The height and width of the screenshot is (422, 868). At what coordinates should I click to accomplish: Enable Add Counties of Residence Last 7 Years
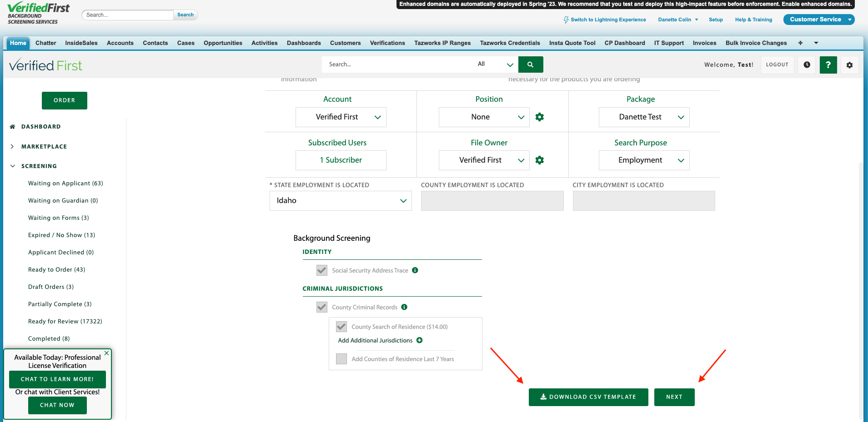coord(341,359)
